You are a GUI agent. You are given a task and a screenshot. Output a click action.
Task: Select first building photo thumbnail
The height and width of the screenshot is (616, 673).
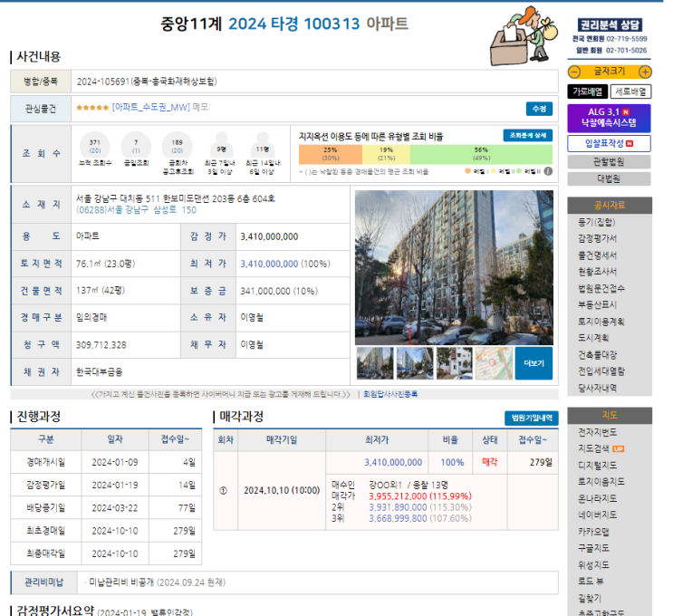(375, 363)
